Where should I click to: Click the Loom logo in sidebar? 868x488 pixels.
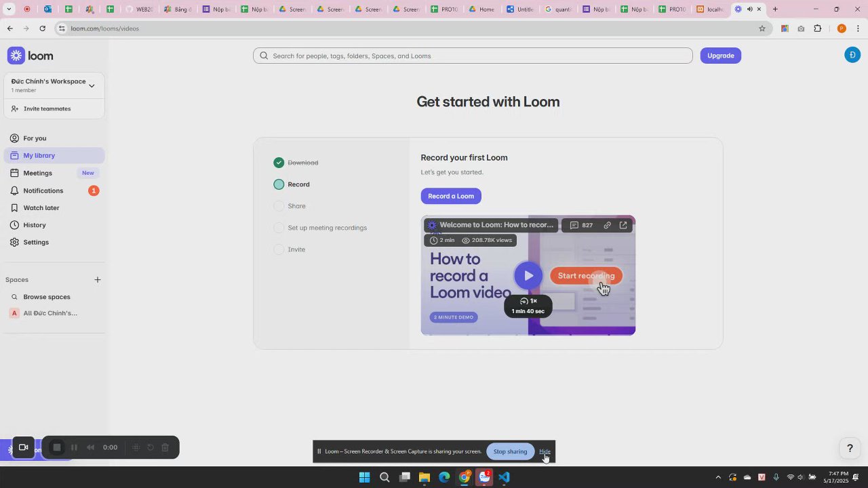[31, 56]
